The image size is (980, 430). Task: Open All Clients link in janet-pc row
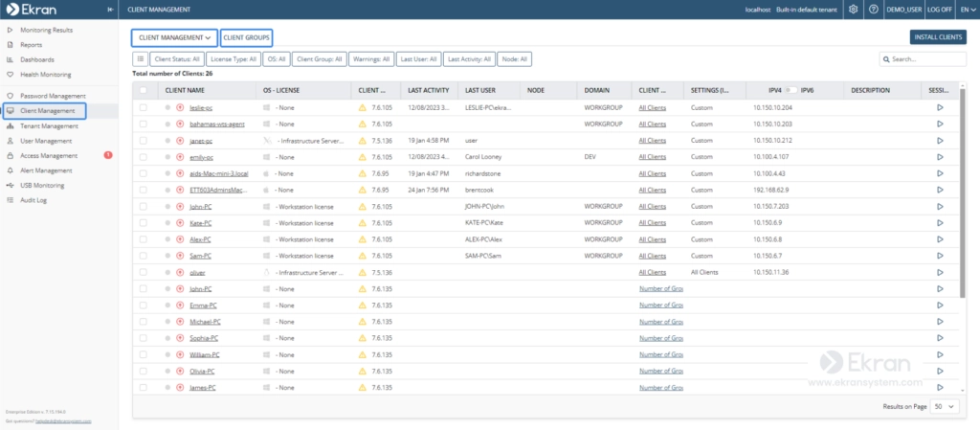click(652, 141)
